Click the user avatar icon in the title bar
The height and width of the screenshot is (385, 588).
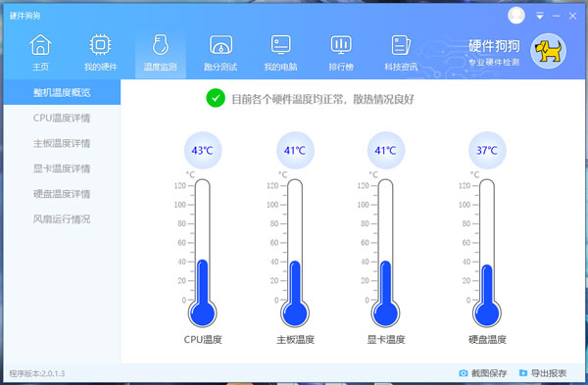coord(516,16)
